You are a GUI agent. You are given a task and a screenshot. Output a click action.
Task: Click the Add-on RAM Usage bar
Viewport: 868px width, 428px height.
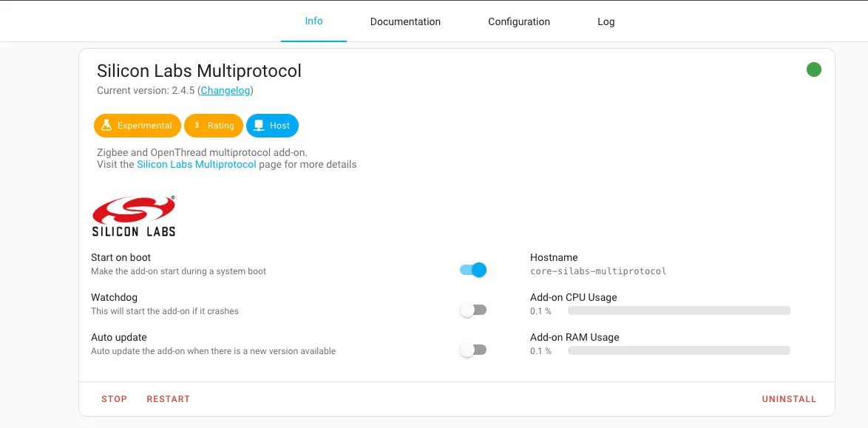pos(679,350)
